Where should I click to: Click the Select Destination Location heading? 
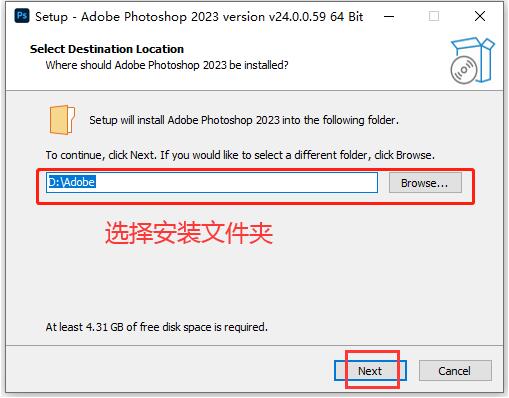(107, 49)
